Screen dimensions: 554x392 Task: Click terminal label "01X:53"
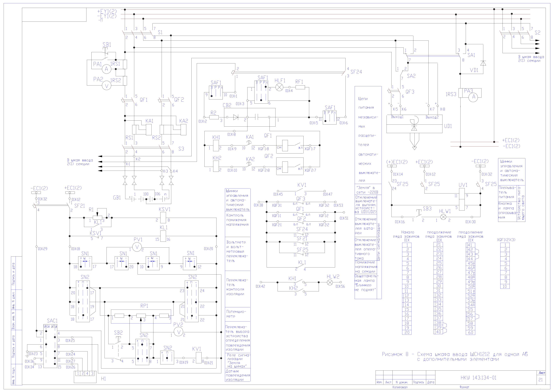pos(338,205)
